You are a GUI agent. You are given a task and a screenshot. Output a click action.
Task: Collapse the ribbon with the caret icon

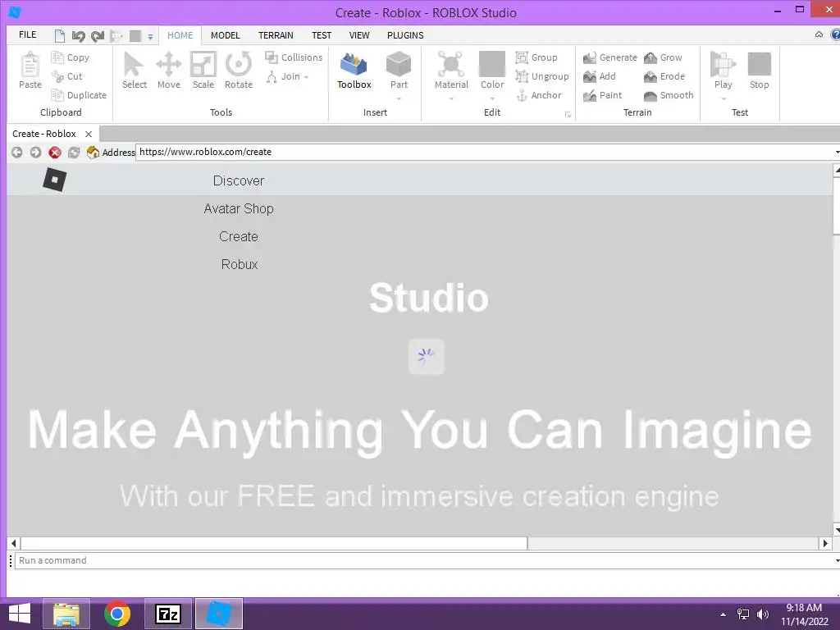[819, 34]
